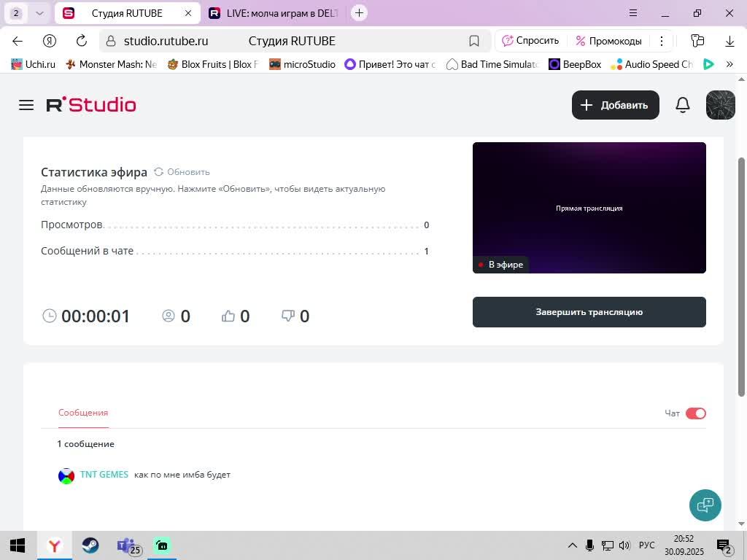Open the browser main menu lines icon
Image resolution: width=747 pixels, height=560 pixels.
point(632,13)
